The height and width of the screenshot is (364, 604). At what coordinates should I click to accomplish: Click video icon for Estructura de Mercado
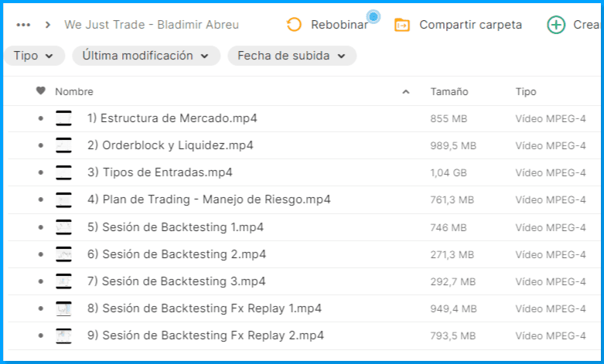(63, 119)
